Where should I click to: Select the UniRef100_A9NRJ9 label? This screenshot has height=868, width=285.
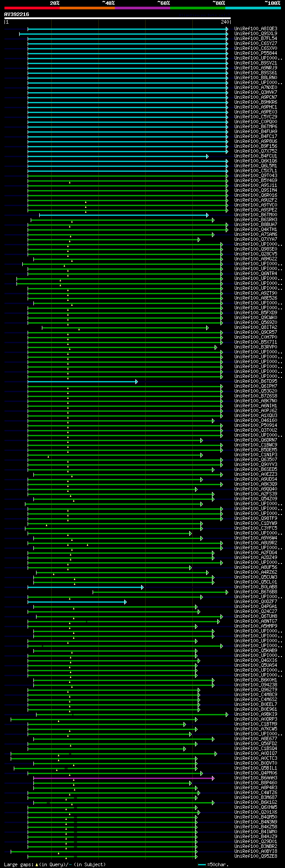[256, 68]
